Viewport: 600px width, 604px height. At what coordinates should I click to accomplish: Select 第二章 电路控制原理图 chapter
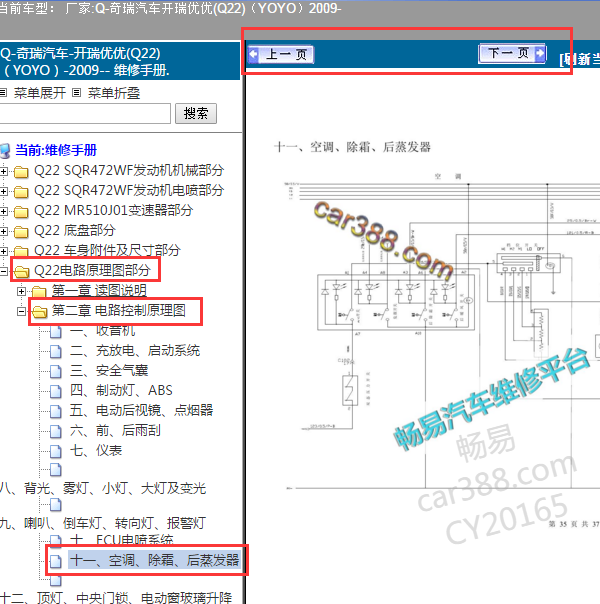119,310
